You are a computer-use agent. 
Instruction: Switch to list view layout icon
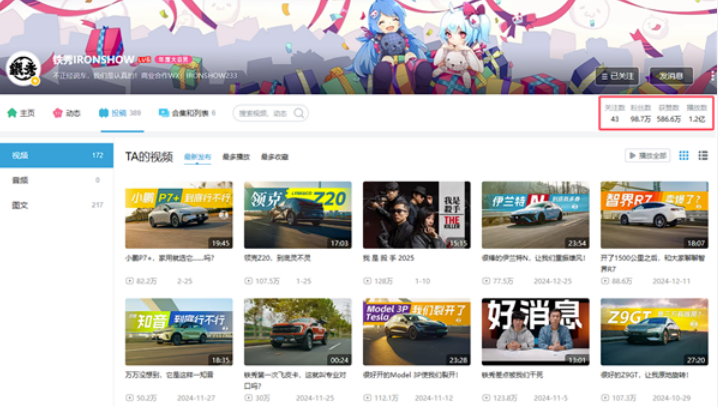pos(703,155)
